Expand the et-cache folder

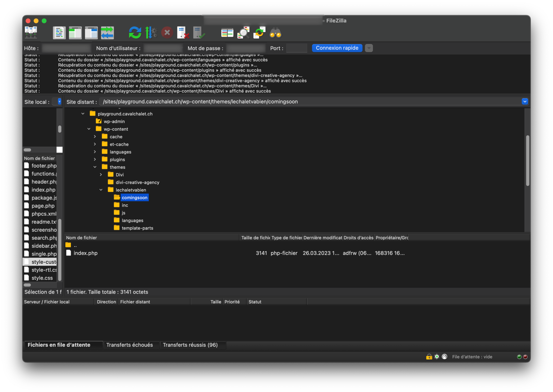point(95,144)
